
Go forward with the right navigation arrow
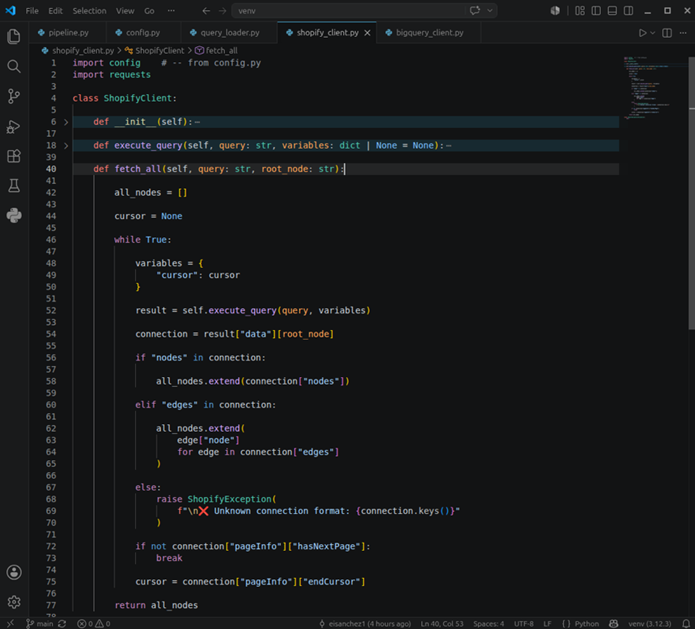[x=223, y=11]
